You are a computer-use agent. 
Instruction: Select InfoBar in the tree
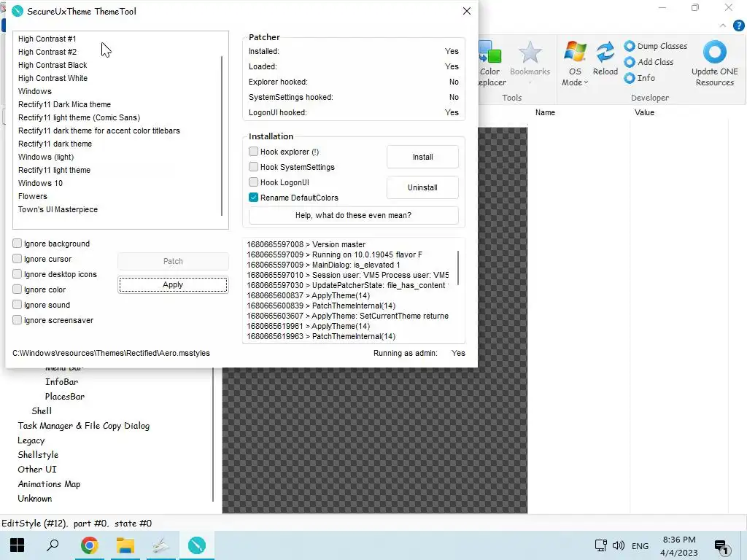[61, 382]
